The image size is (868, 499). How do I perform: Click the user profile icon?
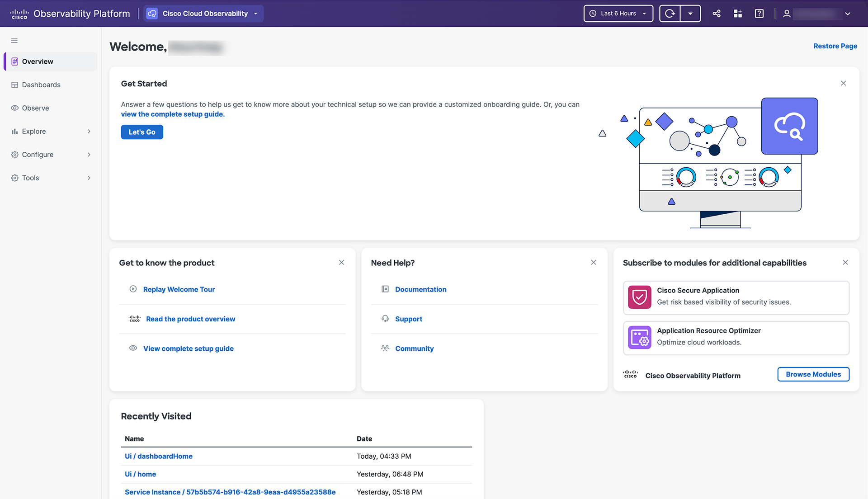787,14
